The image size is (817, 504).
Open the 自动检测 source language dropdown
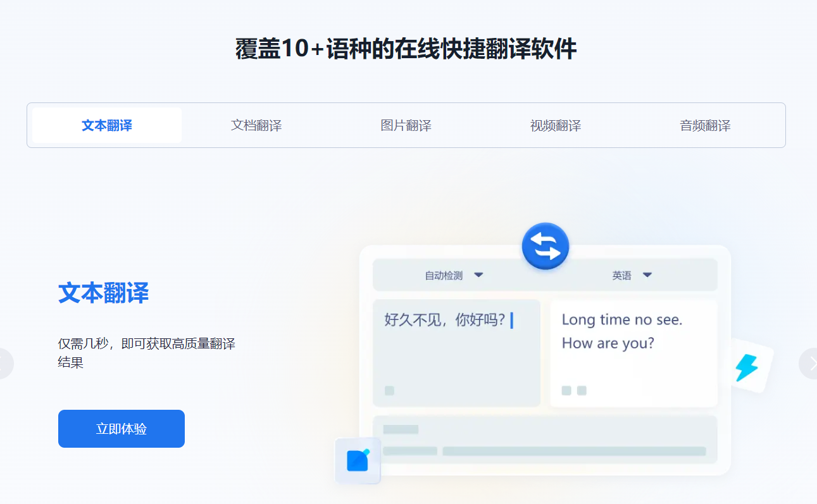coord(454,275)
